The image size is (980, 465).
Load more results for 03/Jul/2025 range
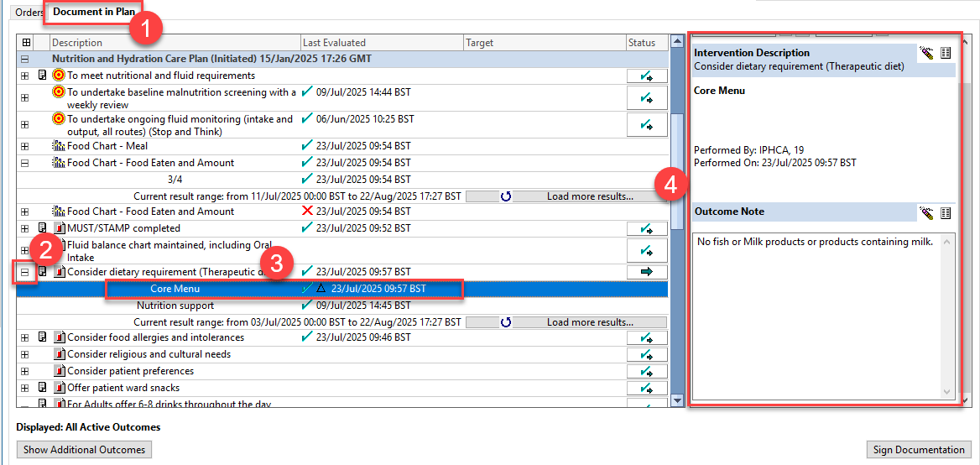tap(590, 322)
